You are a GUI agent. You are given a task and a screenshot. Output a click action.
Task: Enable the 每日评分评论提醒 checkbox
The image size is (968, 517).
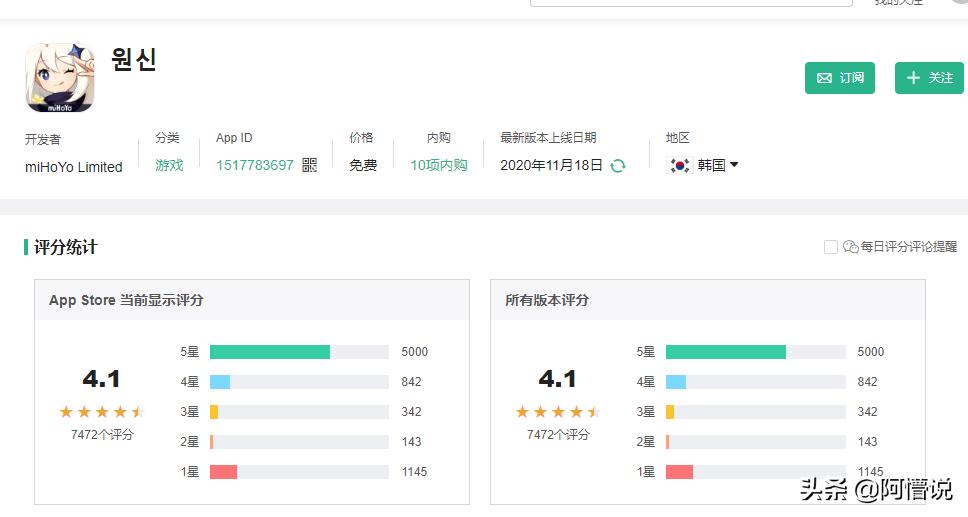pyautogui.click(x=831, y=247)
